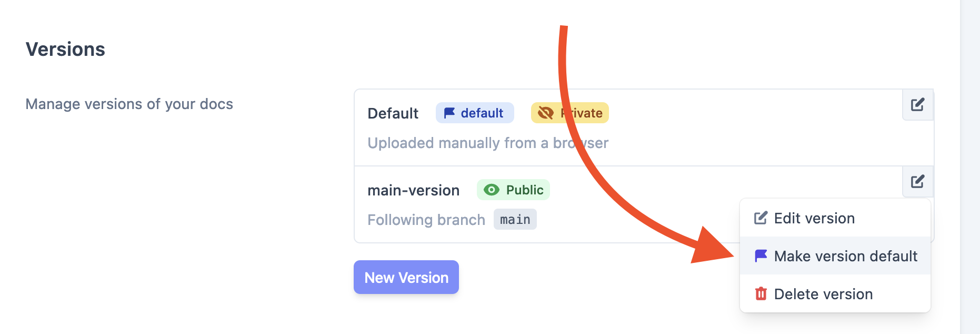Click the edit pencil icon on main-version row
Image resolution: width=980 pixels, height=334 pixels.
917,182
